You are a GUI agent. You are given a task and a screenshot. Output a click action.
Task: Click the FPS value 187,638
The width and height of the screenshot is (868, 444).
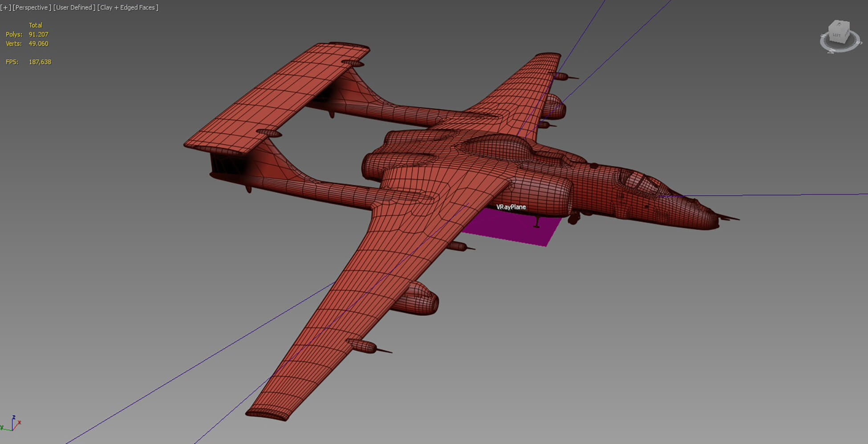pyautogui.click(x=40, y=62)
